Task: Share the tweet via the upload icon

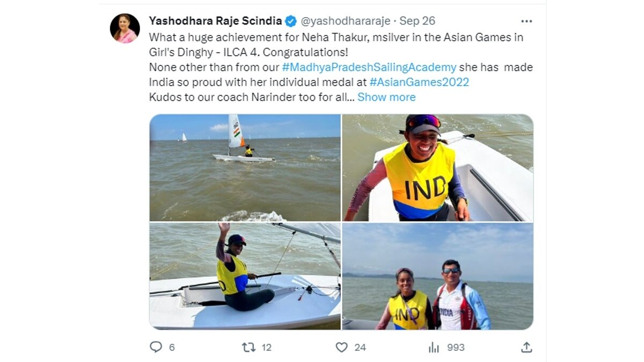Action: 526,347
